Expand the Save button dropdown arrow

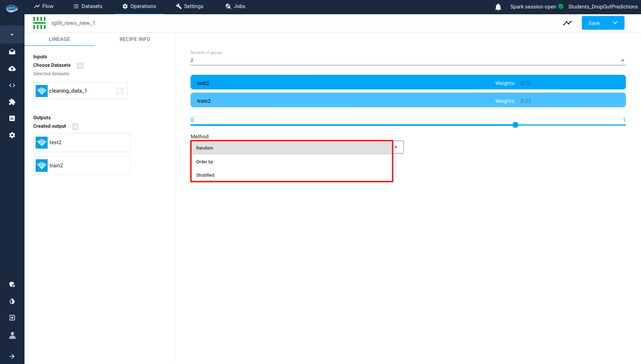(x=615, y=23)
